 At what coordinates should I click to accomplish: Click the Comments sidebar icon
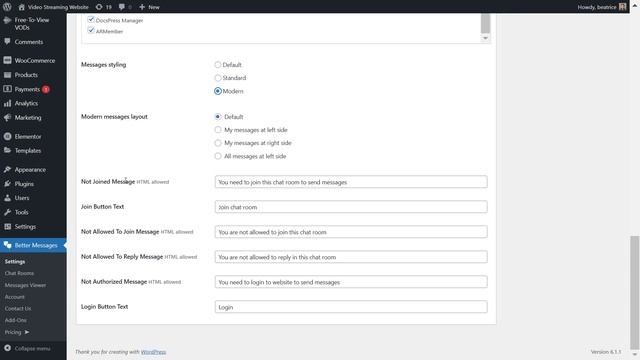coord(7,42)
